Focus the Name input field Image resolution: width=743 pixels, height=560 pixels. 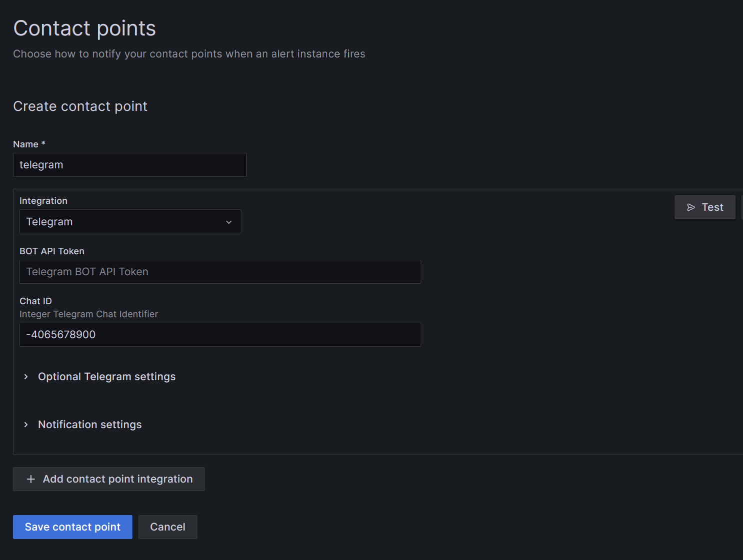[130, 165]
